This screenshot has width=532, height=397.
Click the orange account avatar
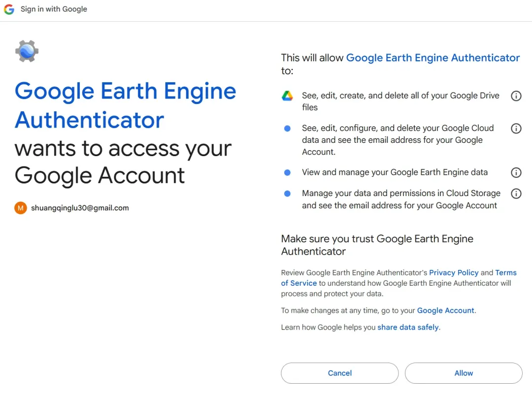click(x=20, y=208)
